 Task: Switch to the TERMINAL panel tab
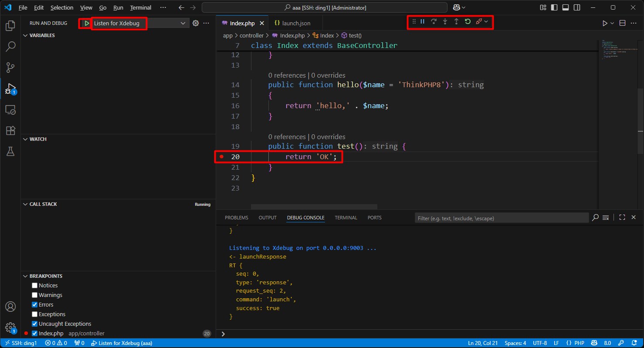point(346,218)
